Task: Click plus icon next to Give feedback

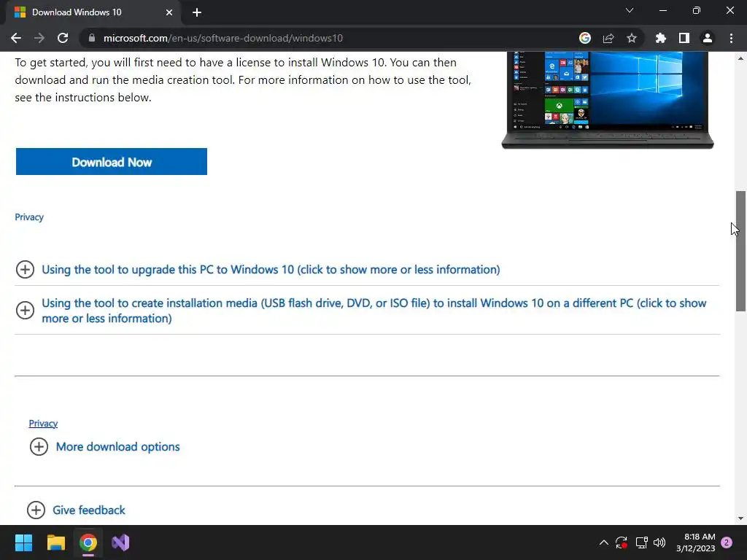Action: point(36,510)
